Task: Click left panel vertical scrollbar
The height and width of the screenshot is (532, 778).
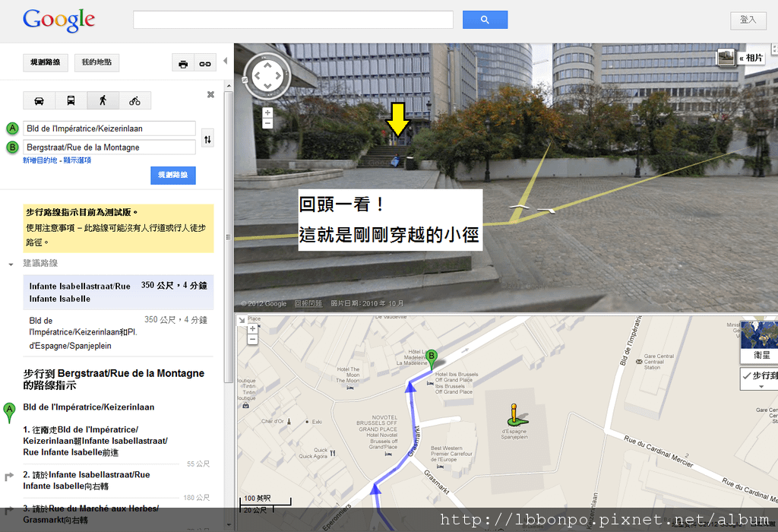Action: pyautogui.click(x=228, y=237)
